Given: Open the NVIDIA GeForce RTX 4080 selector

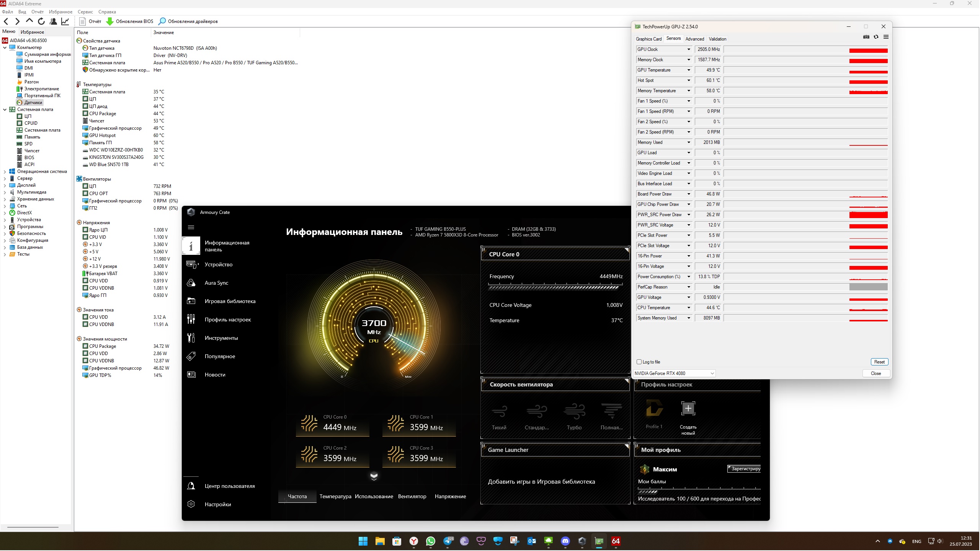Looking at the screenshot, I should click(x=674, y=373).
